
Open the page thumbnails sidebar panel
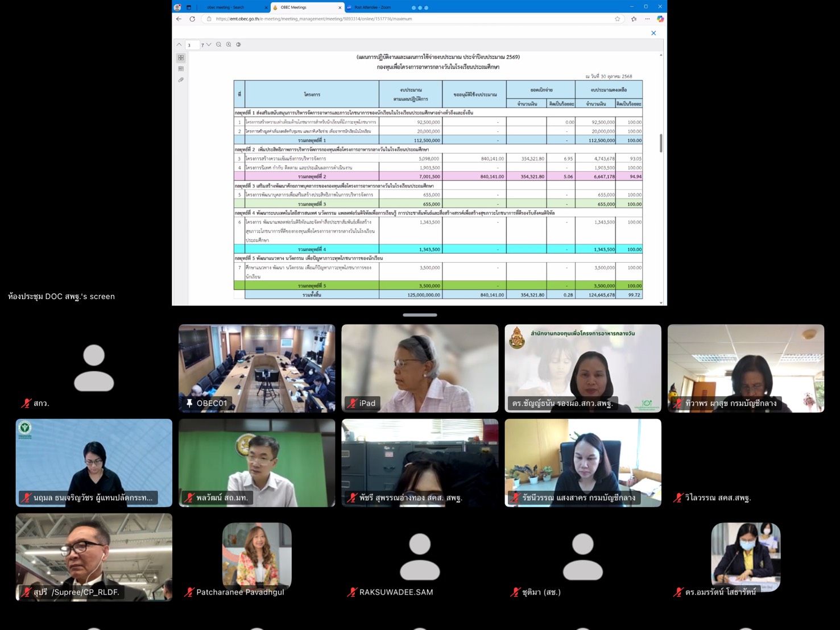click(x=181, y=57)
